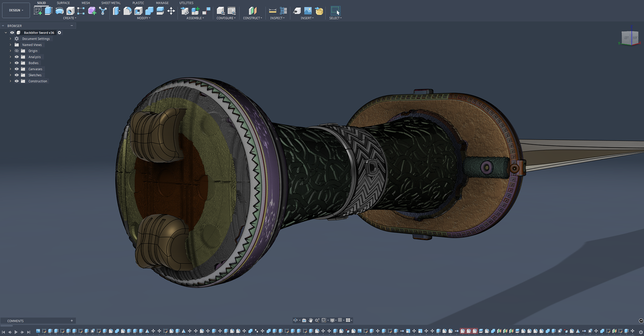Switch to the SURFACE tab
644x336 pixels.
pyautogui.click(x=63, y=3)
